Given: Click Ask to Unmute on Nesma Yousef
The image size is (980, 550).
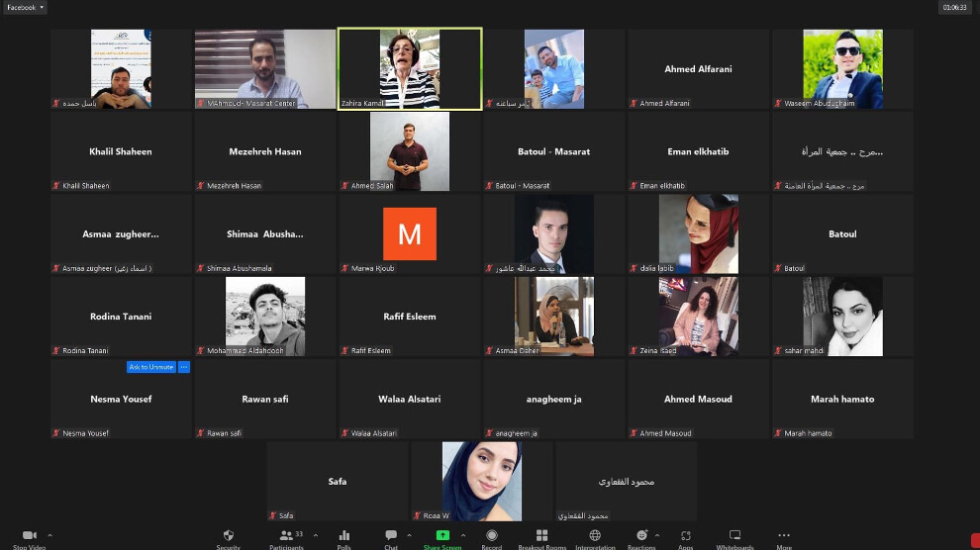Looking at the screenshot, I should tap(150, 367).
